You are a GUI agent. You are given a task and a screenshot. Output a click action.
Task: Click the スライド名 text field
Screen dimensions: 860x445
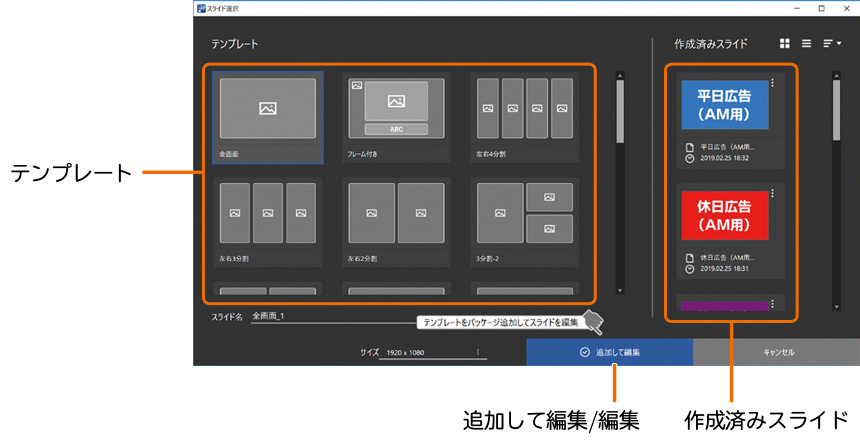click(330, 316)
